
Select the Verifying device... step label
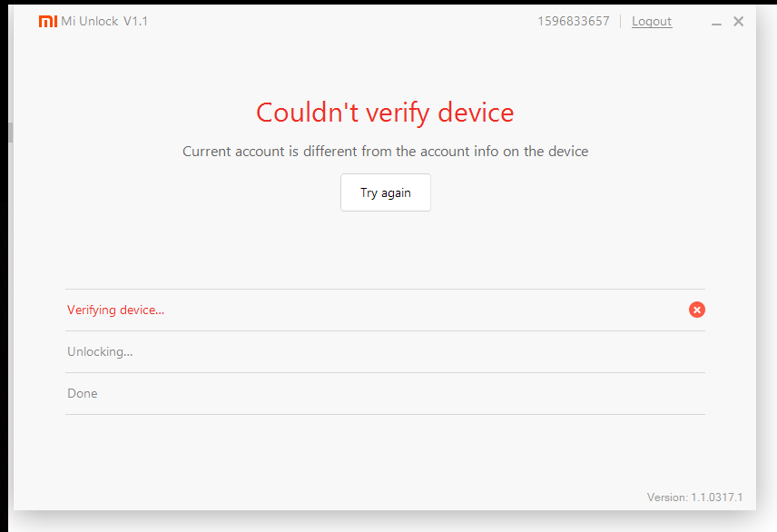point(115,310)
